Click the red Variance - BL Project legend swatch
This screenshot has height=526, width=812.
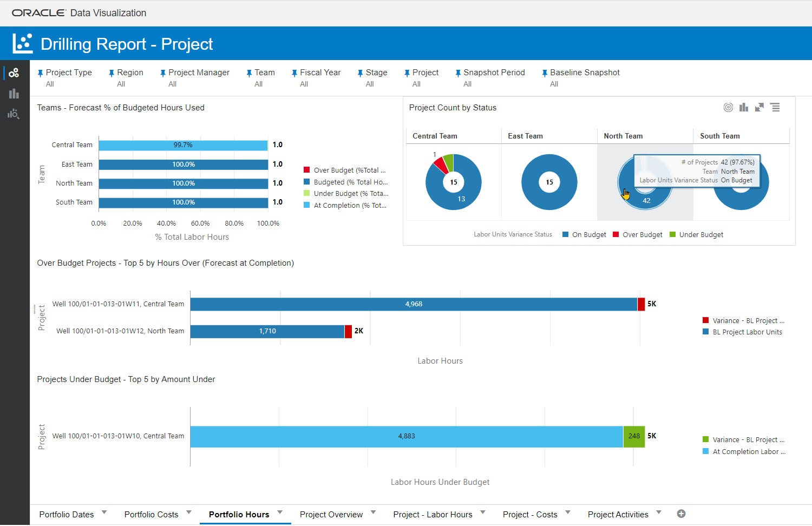(x=705, y=320)
